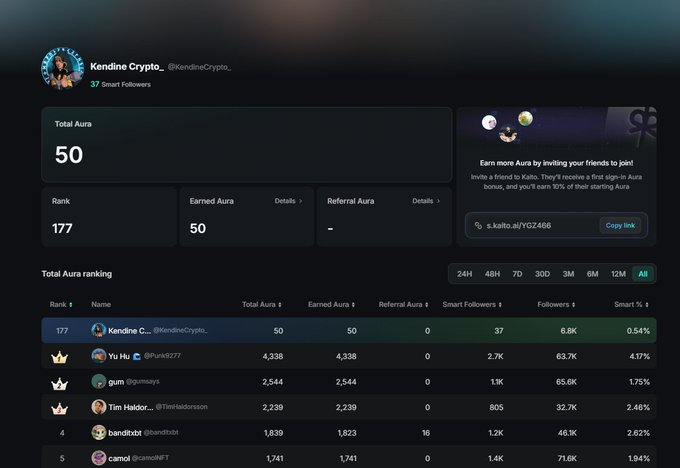
Task: Click the gold crown rank 1 icon
Action: 59,357
